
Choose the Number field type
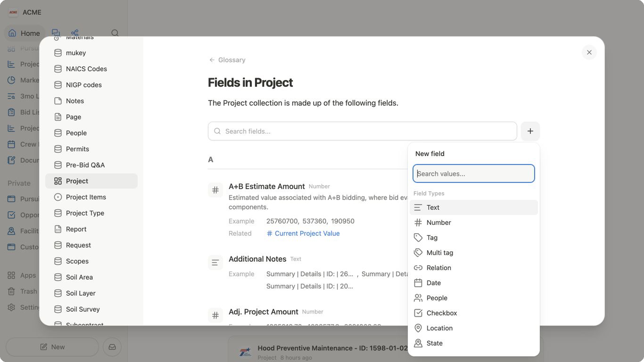tap(473, 223)
